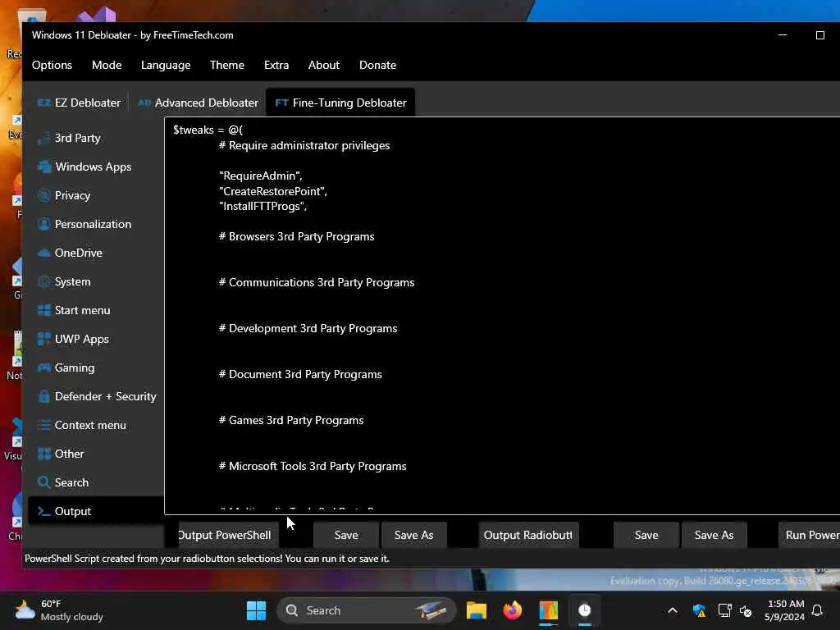Click the Personalization sidebar icon
The image size is (840, 630).
tap(44, 224)
